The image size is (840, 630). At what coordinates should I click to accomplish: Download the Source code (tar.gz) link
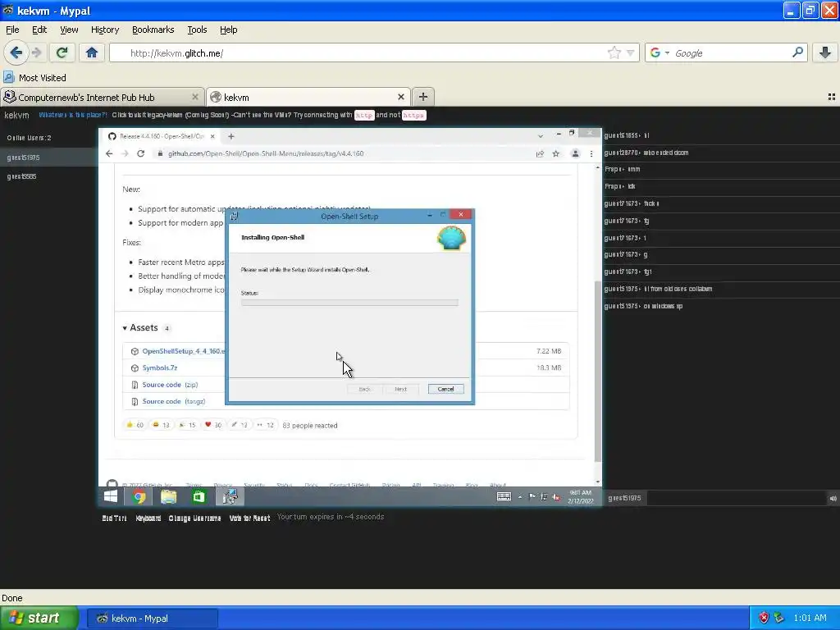174,401
